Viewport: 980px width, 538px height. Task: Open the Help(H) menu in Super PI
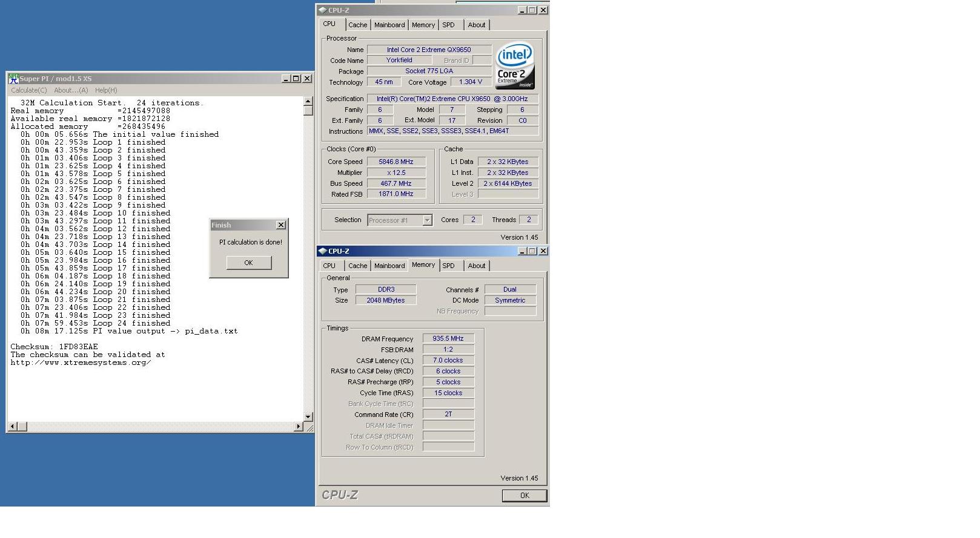(106, 90)
